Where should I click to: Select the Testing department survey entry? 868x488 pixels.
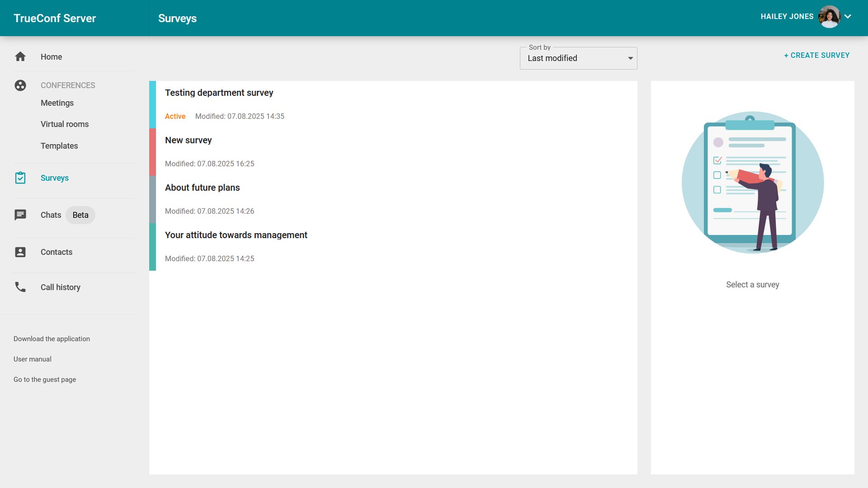(x=219, y=93)
